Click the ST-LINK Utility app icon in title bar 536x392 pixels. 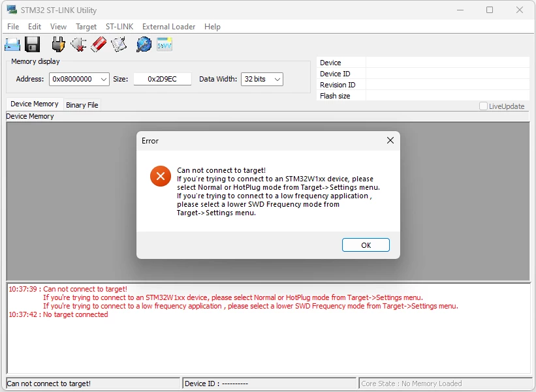tap(12, 10)
